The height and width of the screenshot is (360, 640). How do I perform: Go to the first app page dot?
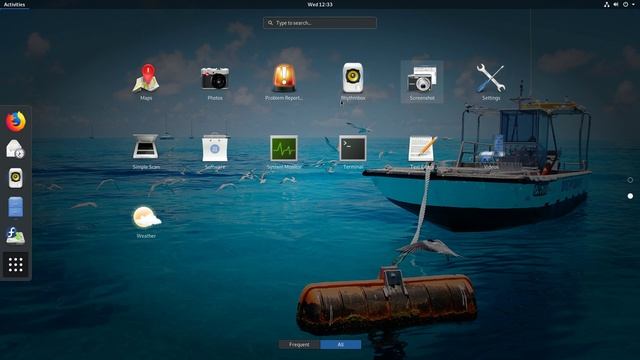[x=630, y=180]
